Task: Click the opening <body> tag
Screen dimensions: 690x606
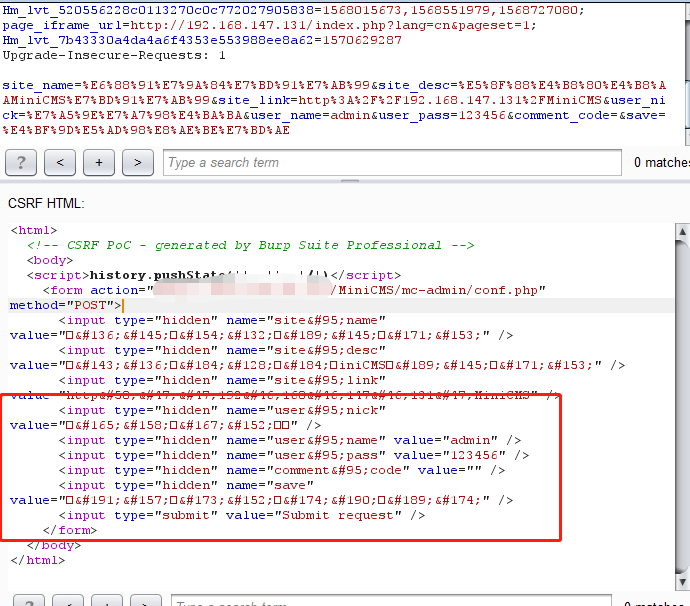Action: click(50, 260)
